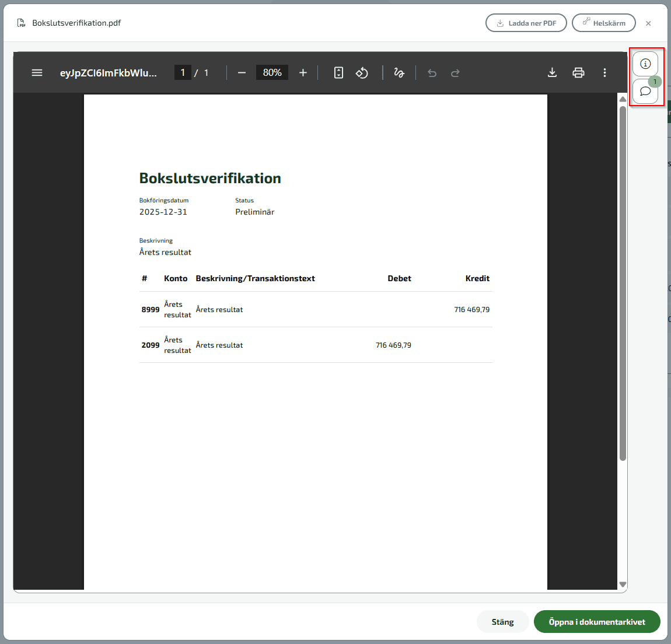The height and width of the screenshot is (644, 671).
Task: Open the three-dot more options menu
Action: click(x=604, y=72)
